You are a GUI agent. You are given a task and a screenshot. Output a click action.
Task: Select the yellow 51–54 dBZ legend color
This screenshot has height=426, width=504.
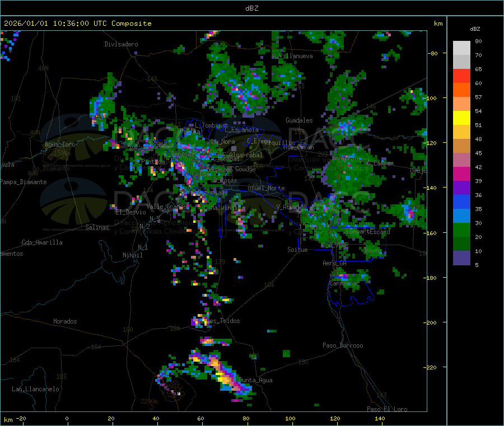tap(461, 118)
